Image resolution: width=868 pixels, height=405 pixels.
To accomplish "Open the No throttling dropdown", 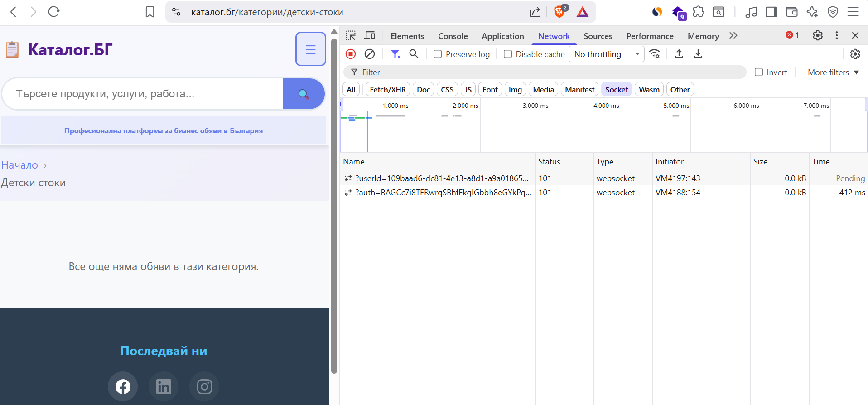I will click(607, 54).
